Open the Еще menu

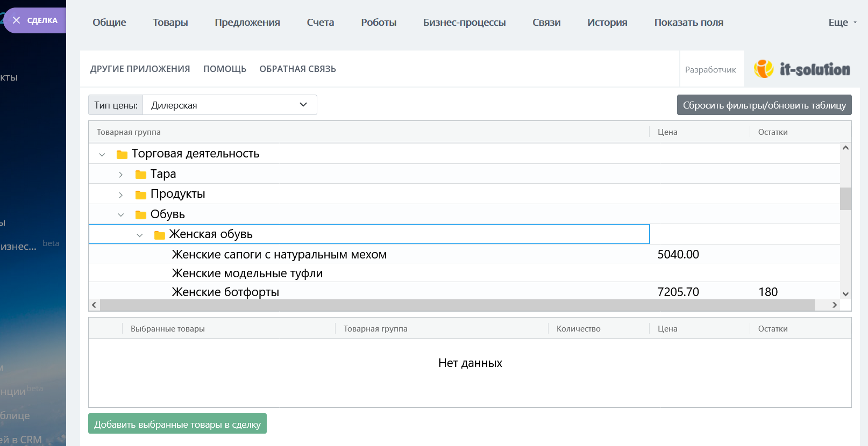(842, 23)
